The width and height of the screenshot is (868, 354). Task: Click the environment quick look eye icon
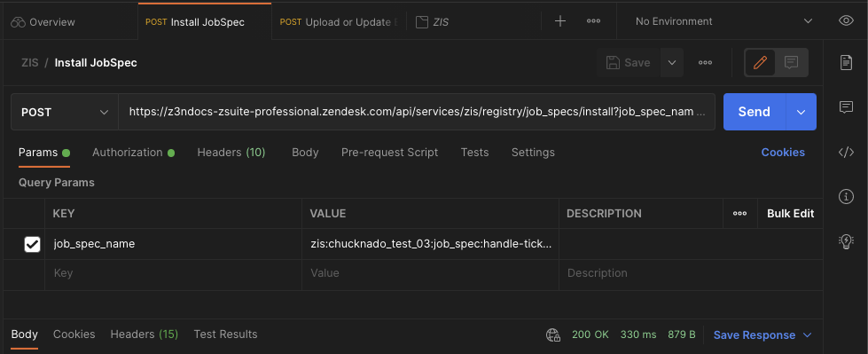pos(846,21)
